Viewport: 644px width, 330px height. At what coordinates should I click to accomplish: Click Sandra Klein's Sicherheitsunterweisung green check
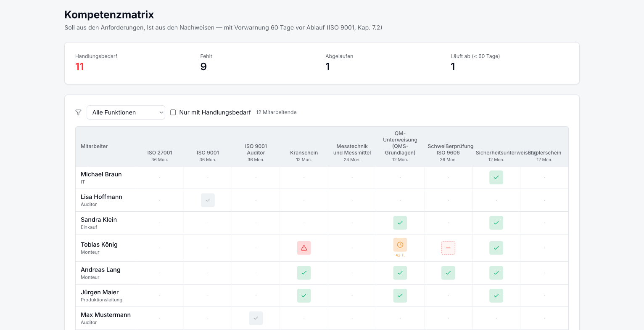tap(496, 223)
